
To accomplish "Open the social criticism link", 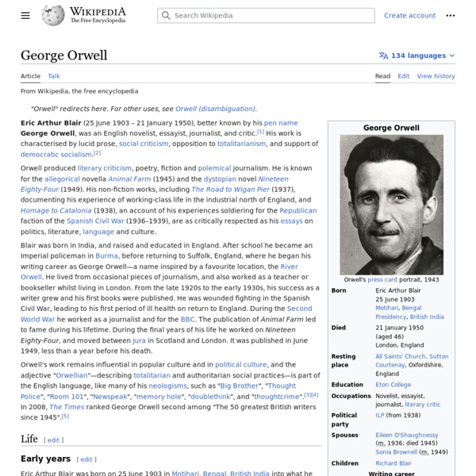I will coord(144,144).
